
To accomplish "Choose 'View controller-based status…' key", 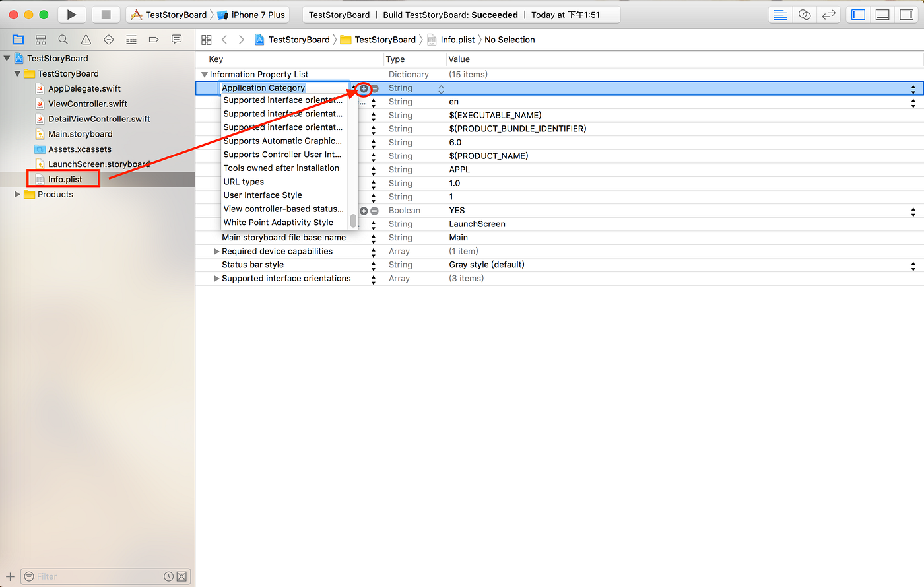I will click(285, 209).
